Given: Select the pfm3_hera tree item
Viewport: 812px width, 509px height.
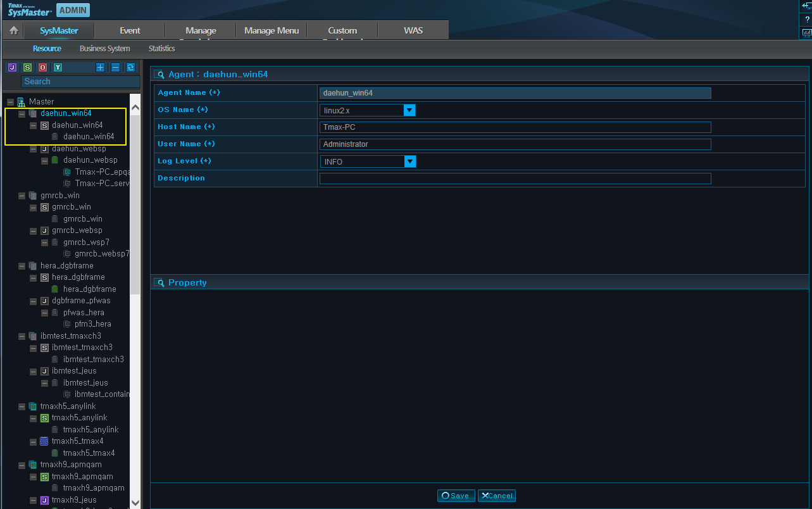Looking at the screenshot, I should click(93, 324).
